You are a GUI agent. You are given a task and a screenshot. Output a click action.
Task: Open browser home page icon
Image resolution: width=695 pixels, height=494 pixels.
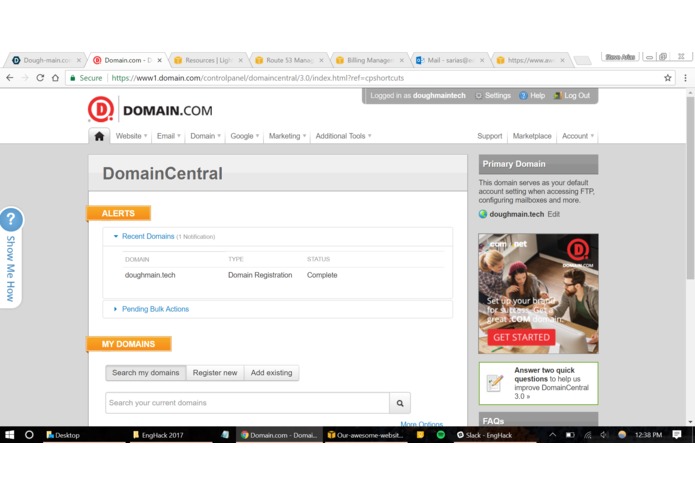pos(55,78)
